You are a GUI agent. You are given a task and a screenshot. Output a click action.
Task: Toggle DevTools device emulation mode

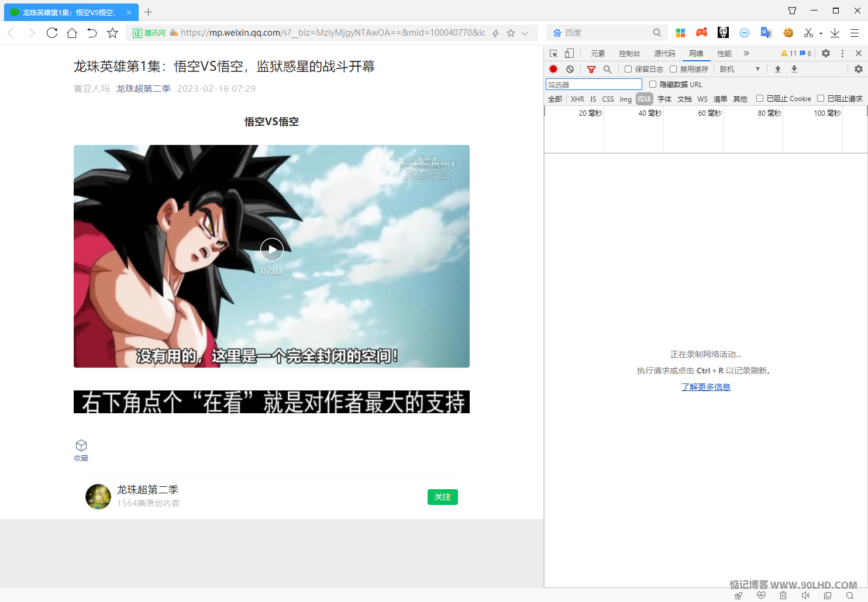(x=569, y=53)
